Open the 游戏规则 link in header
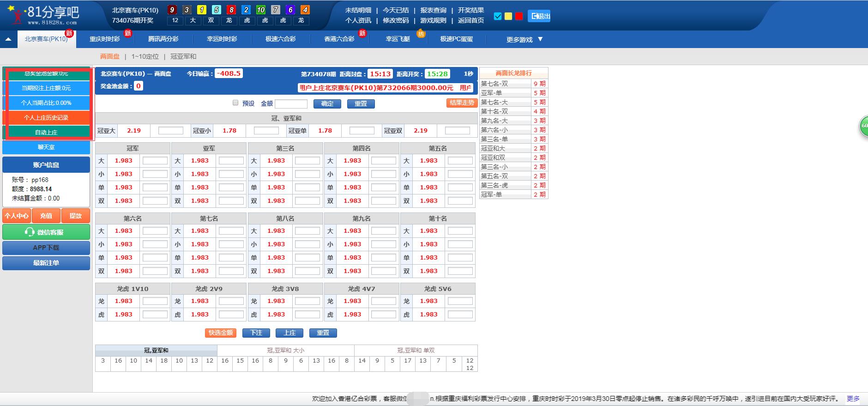Image resolution: width=868 pixels, height=406 pixels. [x=433, y=20]
